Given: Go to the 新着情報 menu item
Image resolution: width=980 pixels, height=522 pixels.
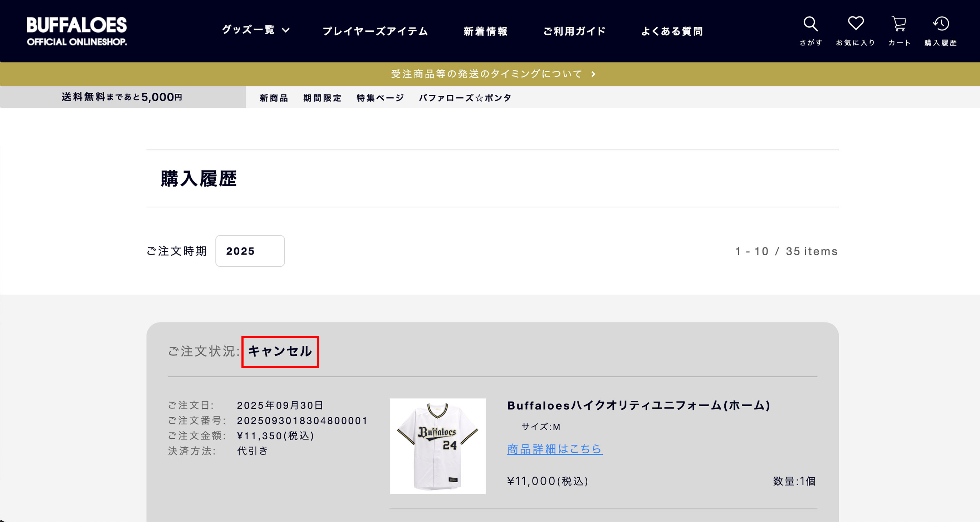Looking at the screenshot, I should coord(485,31).
